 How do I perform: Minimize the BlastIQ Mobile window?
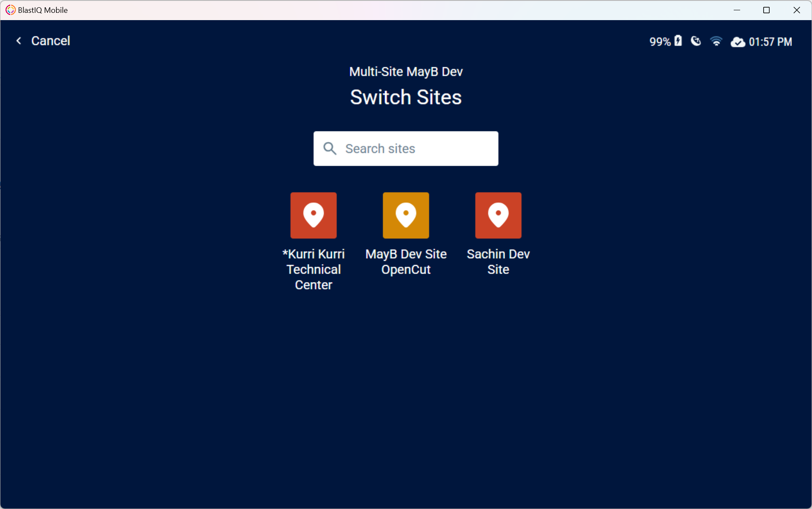pos(737,10)
